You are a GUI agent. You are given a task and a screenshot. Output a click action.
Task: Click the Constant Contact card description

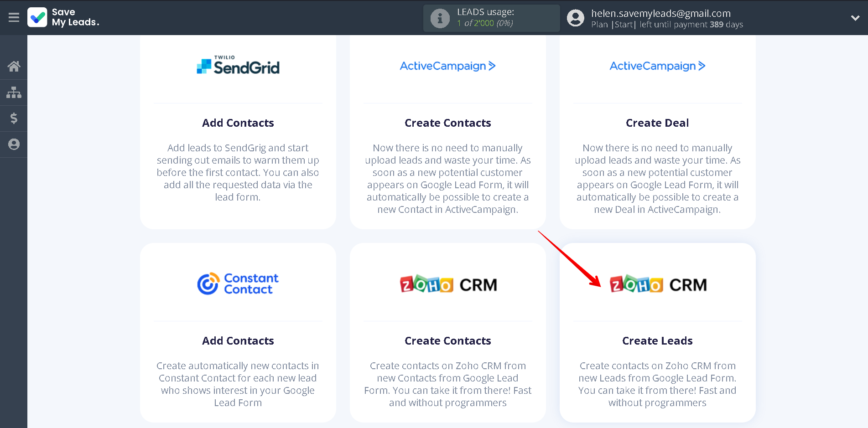click(238, 384)
